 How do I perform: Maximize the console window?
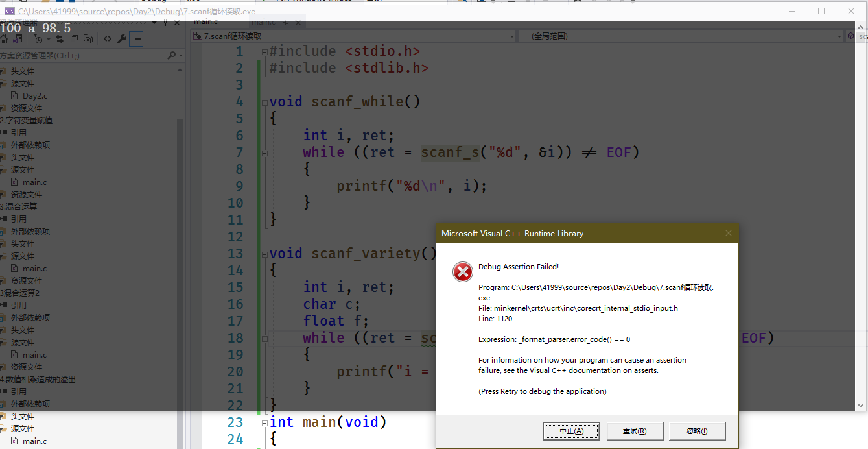[x=821, y=11]
